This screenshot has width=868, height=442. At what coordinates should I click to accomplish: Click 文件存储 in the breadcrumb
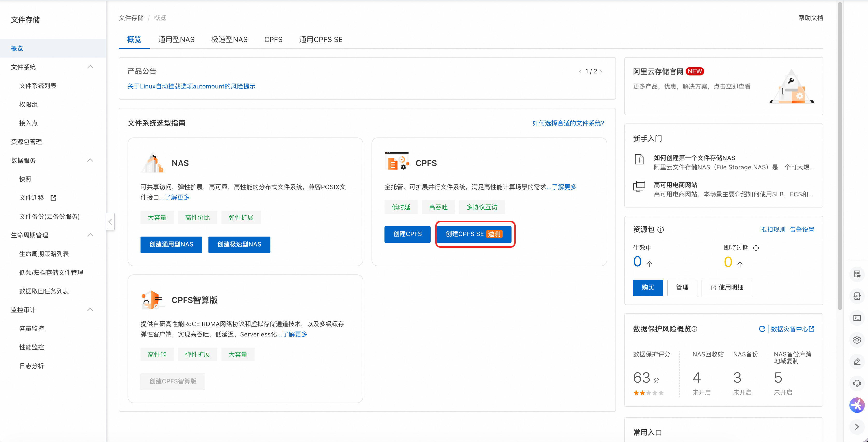point(131,18)
